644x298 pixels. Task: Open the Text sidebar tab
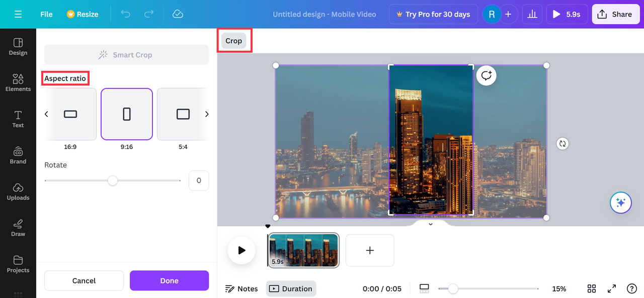point(18,119)
